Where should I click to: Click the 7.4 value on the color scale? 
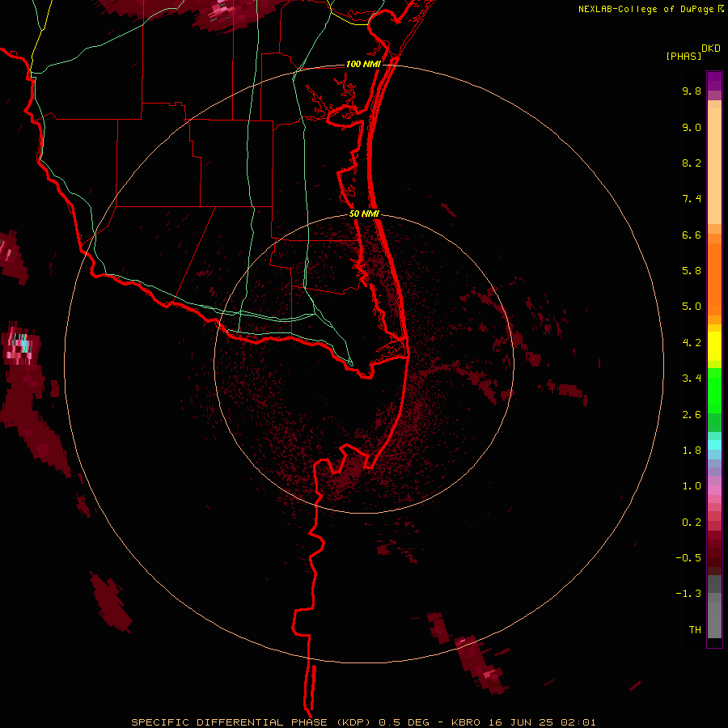(x=692, y=199)
